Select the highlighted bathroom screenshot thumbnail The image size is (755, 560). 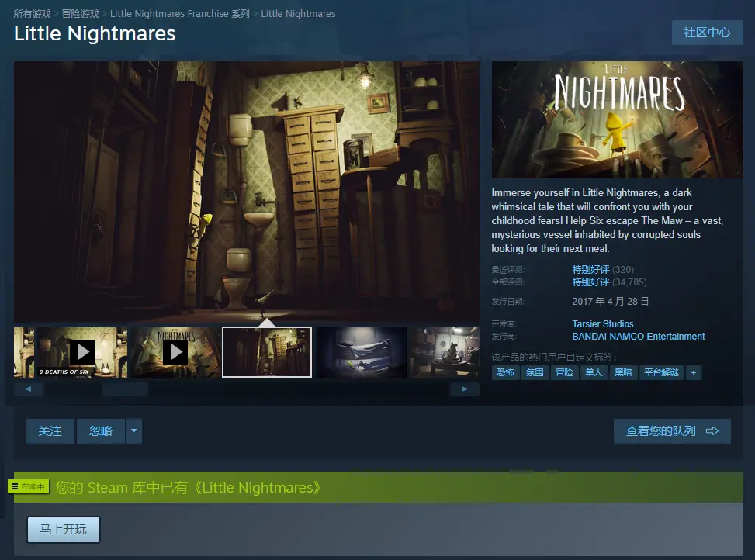267,352
